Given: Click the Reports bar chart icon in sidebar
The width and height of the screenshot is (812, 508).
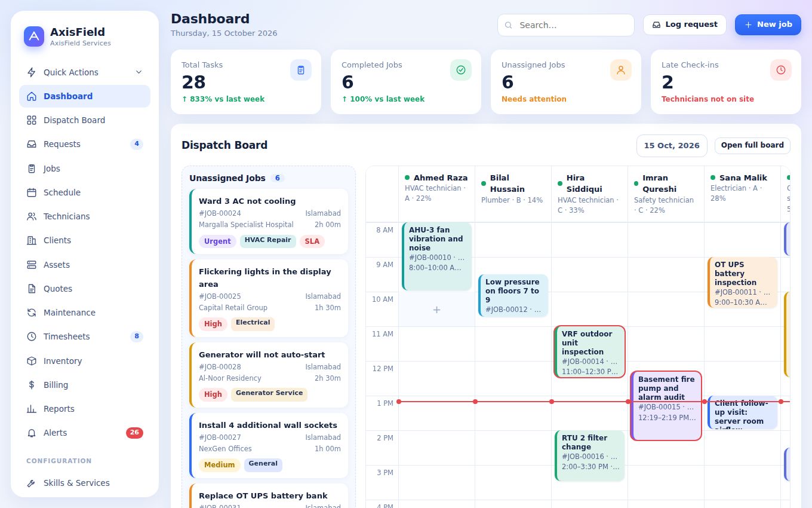Looking at the screenshot, I should [32, 409].
